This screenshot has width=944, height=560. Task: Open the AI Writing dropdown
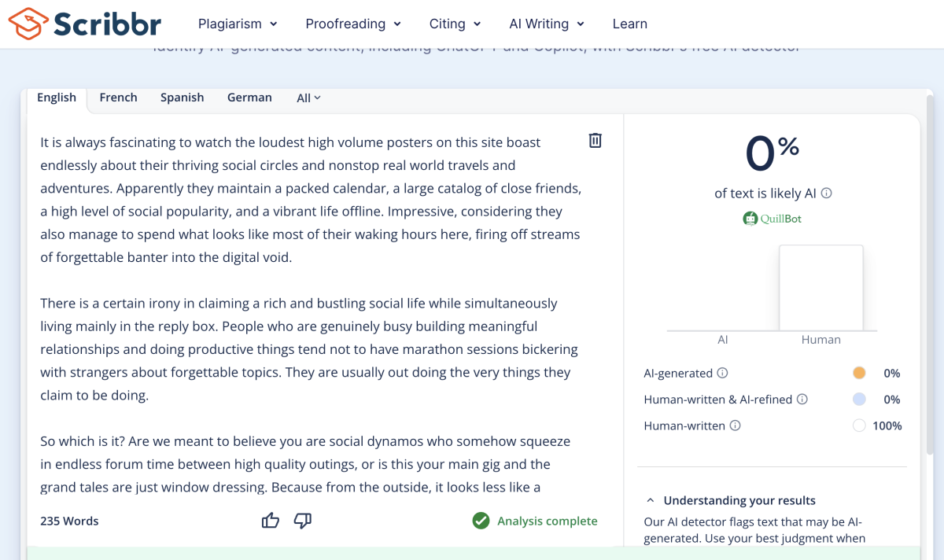tap(547, 24)
